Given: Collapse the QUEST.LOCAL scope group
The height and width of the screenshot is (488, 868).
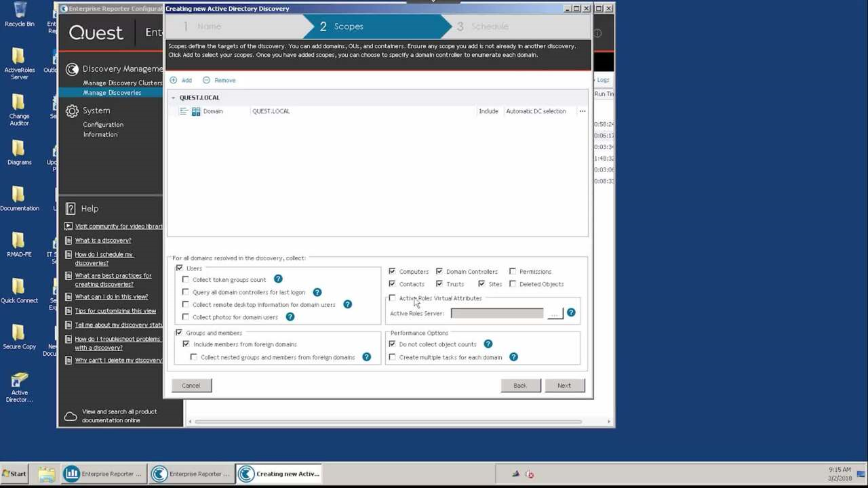Looking at the screenshot, I should 173,98.
